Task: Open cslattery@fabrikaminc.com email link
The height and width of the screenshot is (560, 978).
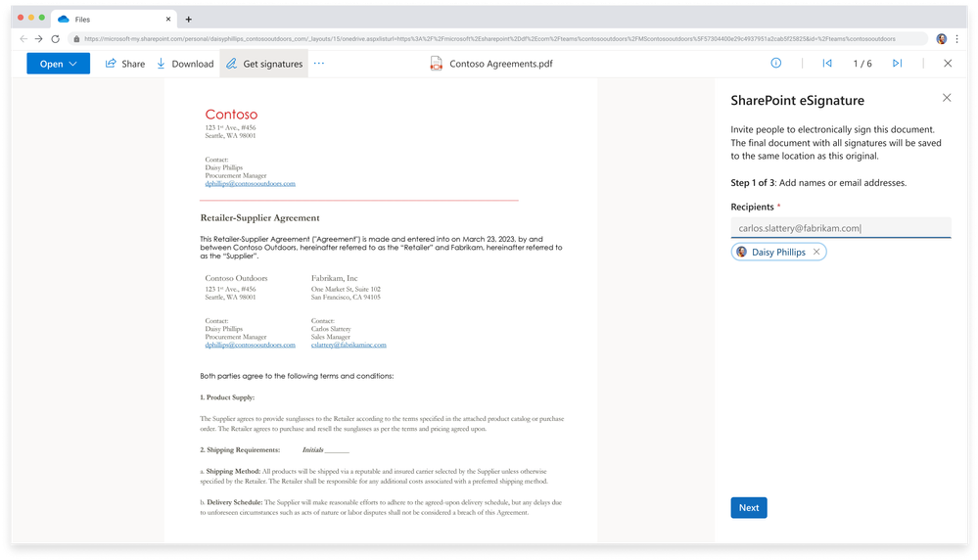Action: (349, 345)
